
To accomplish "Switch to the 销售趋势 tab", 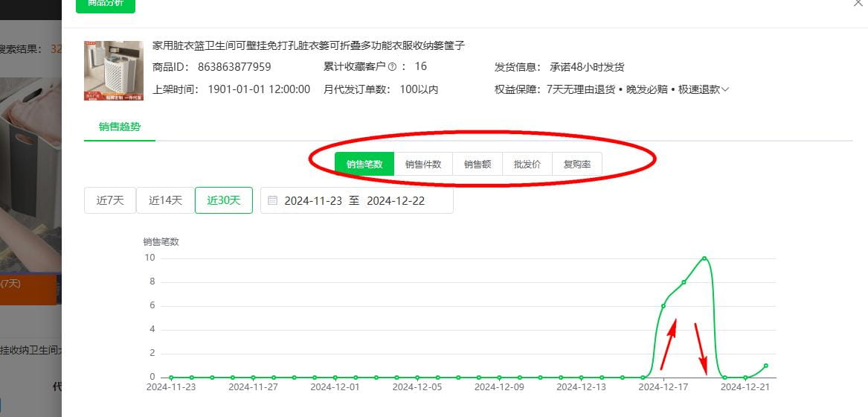I will pos(120,127).
